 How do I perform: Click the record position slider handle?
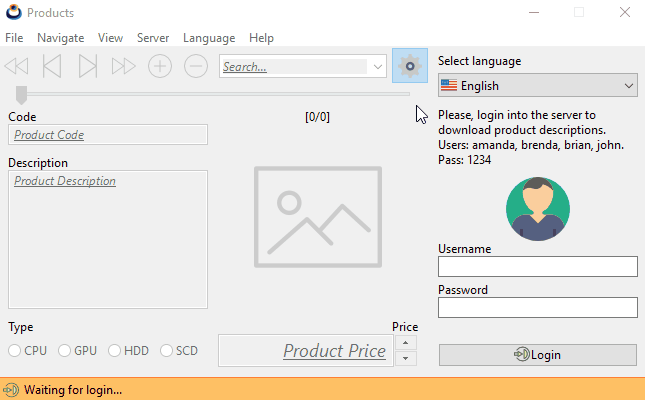(21, 94)
